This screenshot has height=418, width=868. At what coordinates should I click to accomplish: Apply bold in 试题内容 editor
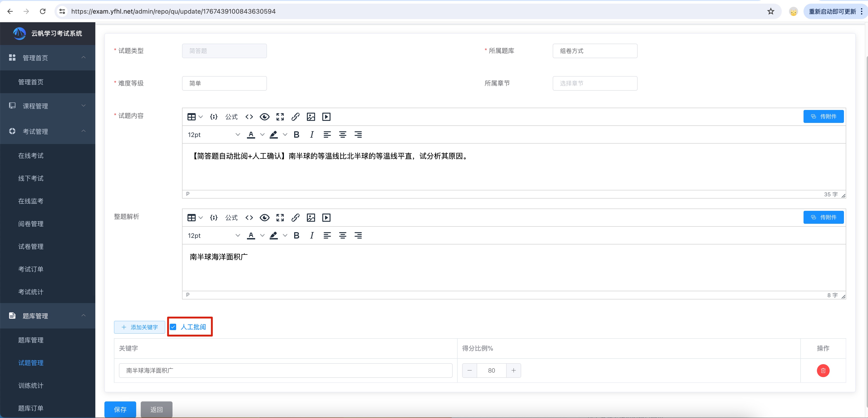tap(296, 135)
